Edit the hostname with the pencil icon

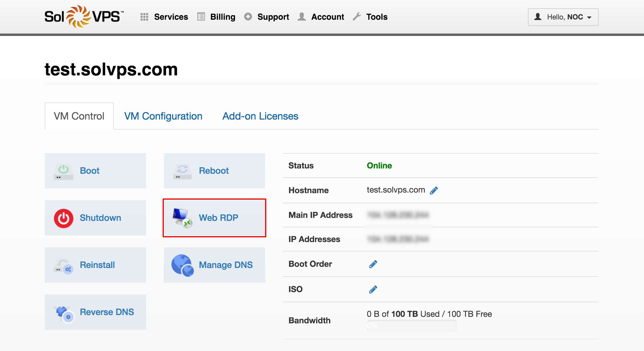(434, 190)
